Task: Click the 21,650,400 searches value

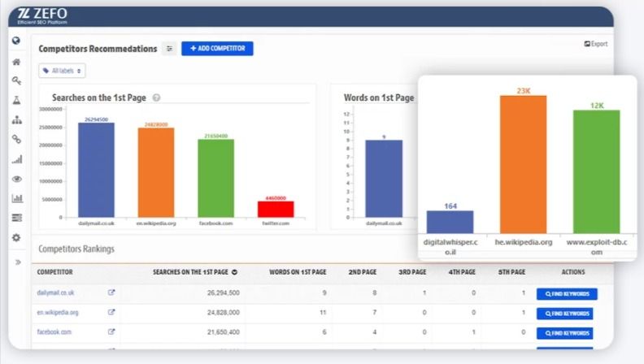Action: 223,332
